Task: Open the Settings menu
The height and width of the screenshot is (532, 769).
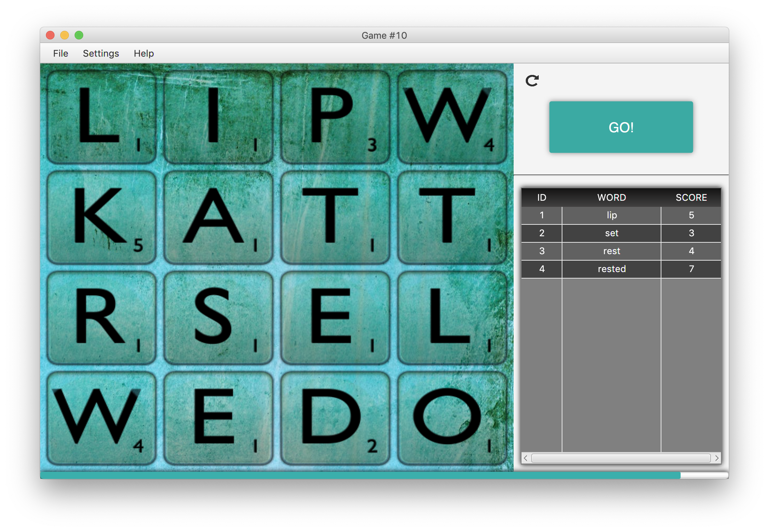Action: click(x=101, y=53)
